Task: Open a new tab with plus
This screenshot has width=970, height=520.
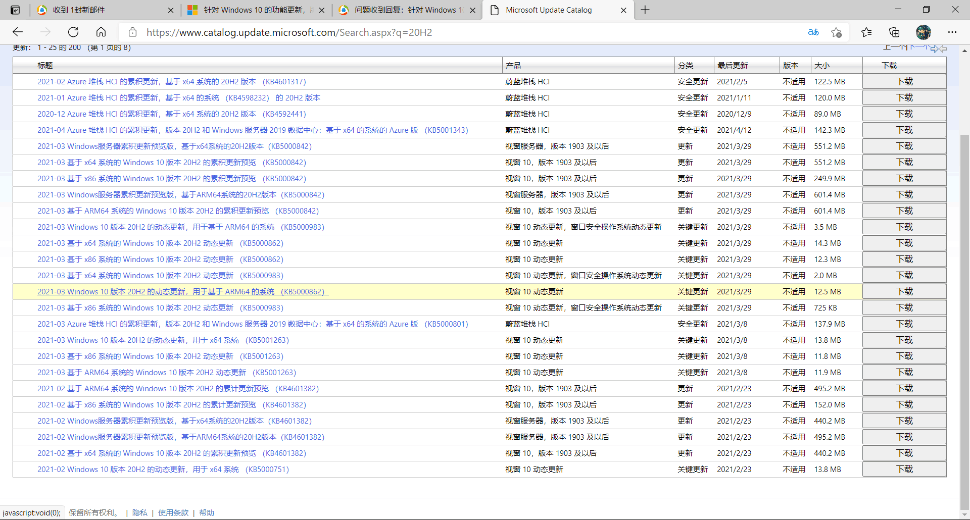Action: [645, 10]
